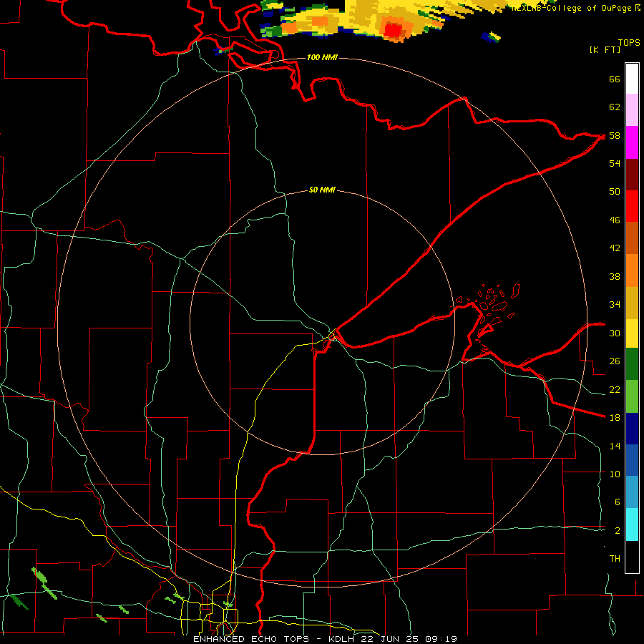Click the '10' legend value

615,474
